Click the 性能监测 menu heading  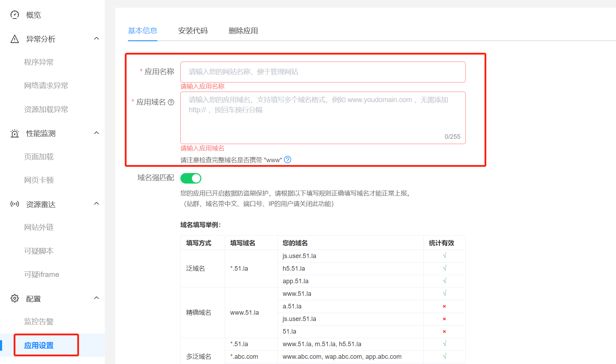click(41, 134)
